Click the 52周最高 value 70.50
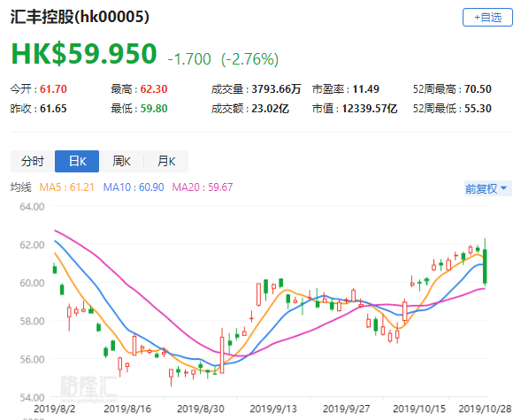The image size is (521, 420). click(478, 89)
